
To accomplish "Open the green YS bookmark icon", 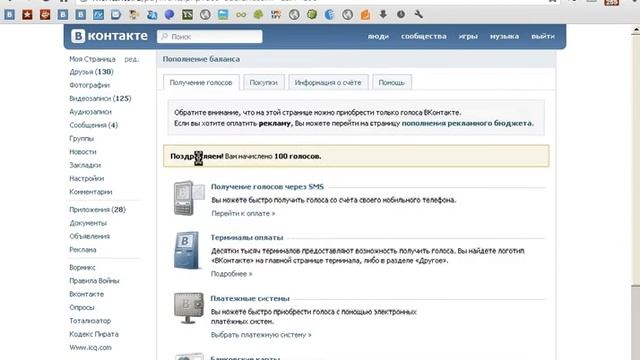I will [187, 15].
